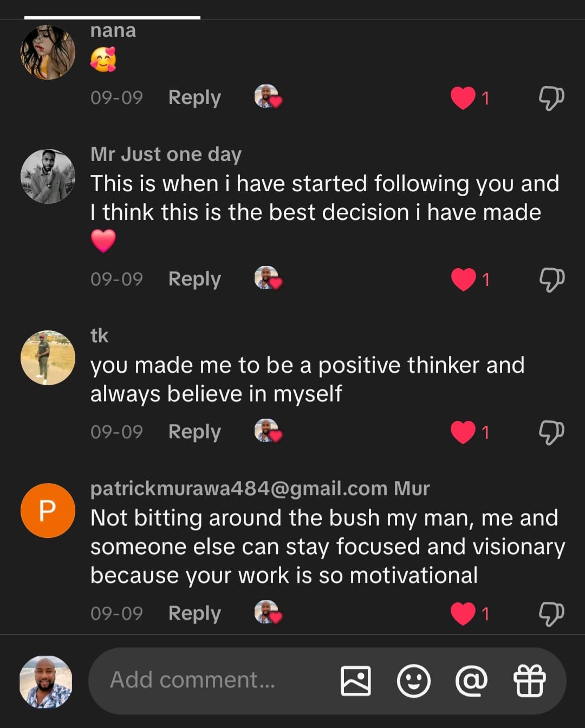Viewport: 585px width, 728px height.
Task: Dislike Mr Just one day's comment
Action: (x=551, y=279)
